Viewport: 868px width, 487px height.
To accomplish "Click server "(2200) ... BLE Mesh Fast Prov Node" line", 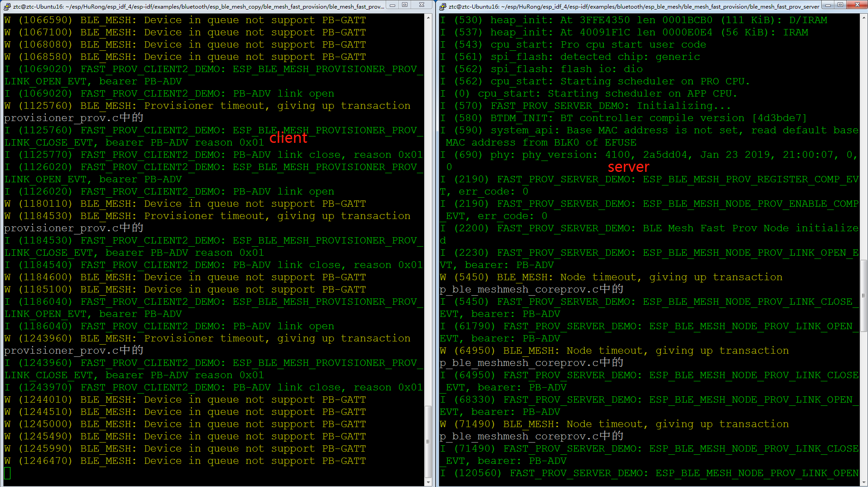I will (649, 234).
